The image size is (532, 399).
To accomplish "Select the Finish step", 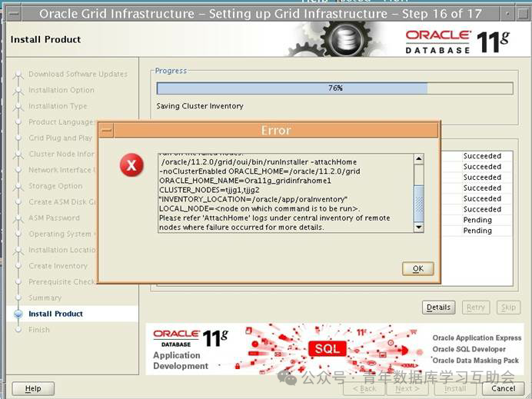I will point(39,330).
